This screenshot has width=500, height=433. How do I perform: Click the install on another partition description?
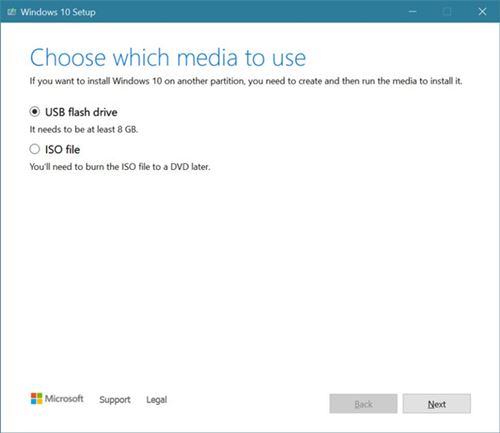[246, 81]
